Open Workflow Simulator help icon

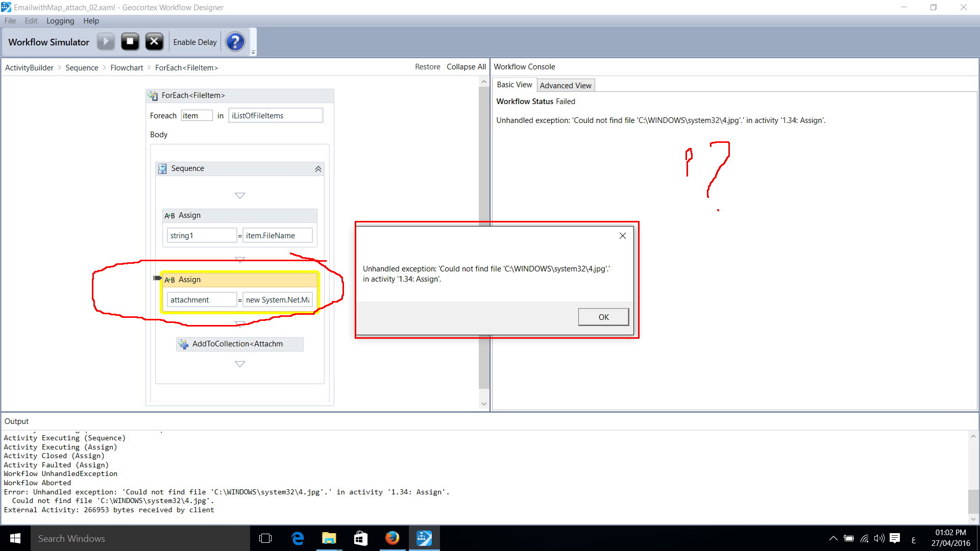pyautogui.click(x=235, y=42)
